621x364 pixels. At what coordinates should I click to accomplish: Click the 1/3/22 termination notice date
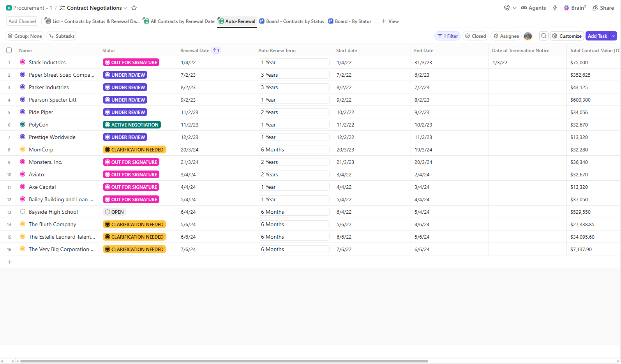(500, 62)
